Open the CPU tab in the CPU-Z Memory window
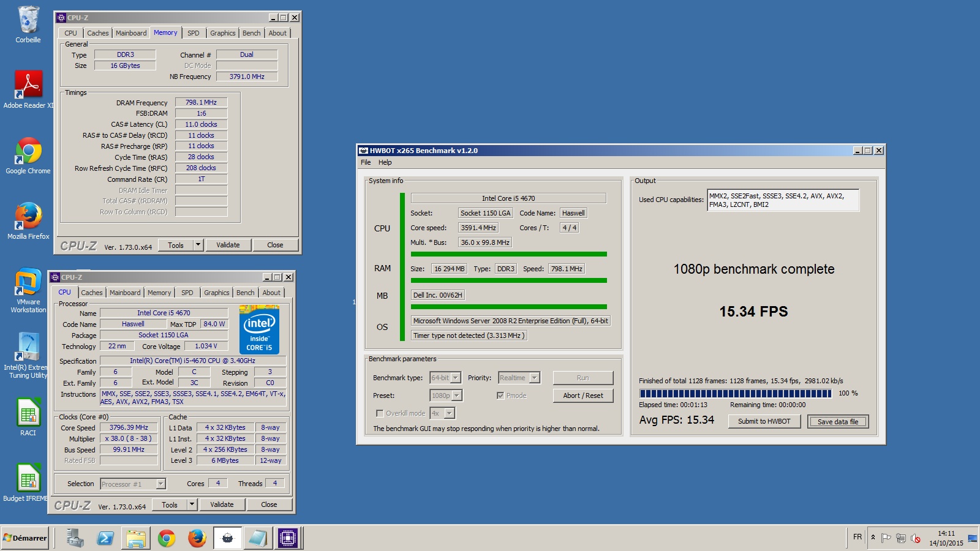The image size is (980, 551). click(x=71, y=34)
